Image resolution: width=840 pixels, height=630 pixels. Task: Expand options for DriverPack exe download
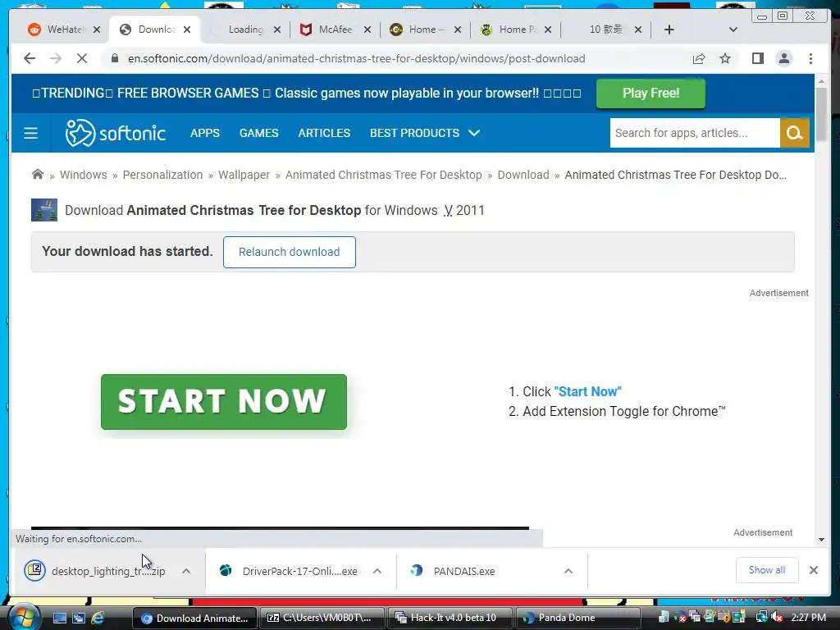[x=377, y=571]
